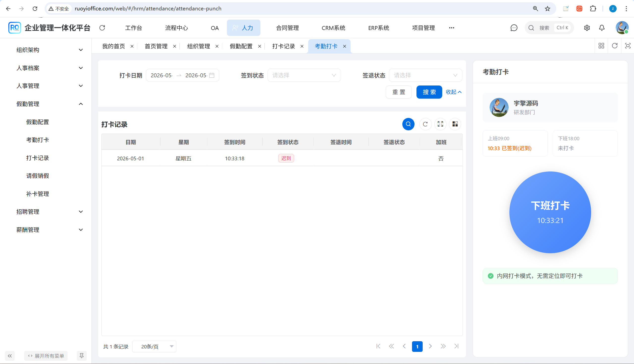Switch to the 组织管理 tab
The width and height of the screenshot is (634, 364).
click(x=199, y=46)
